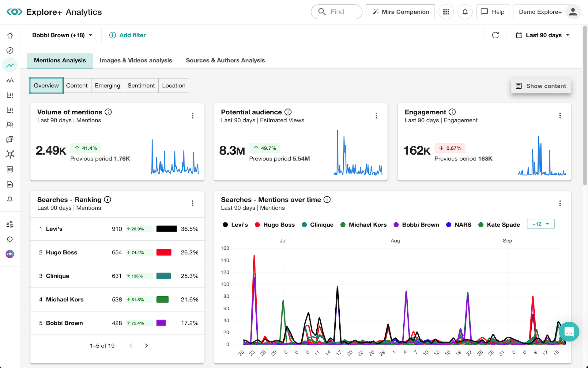Open the compass explore icon in the sidebar
The height and width of the screenshot is (368, 588).
[10, 50]
